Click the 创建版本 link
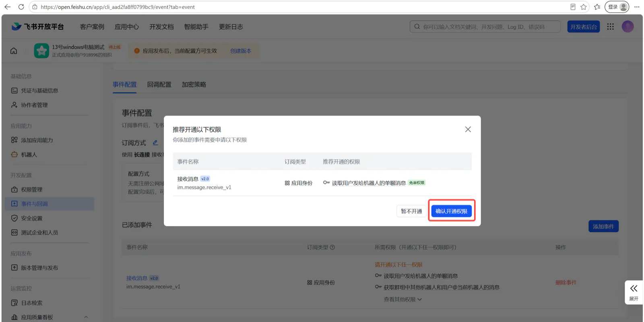Viewport: 644px width, 322px height. [x=241, y=51]
